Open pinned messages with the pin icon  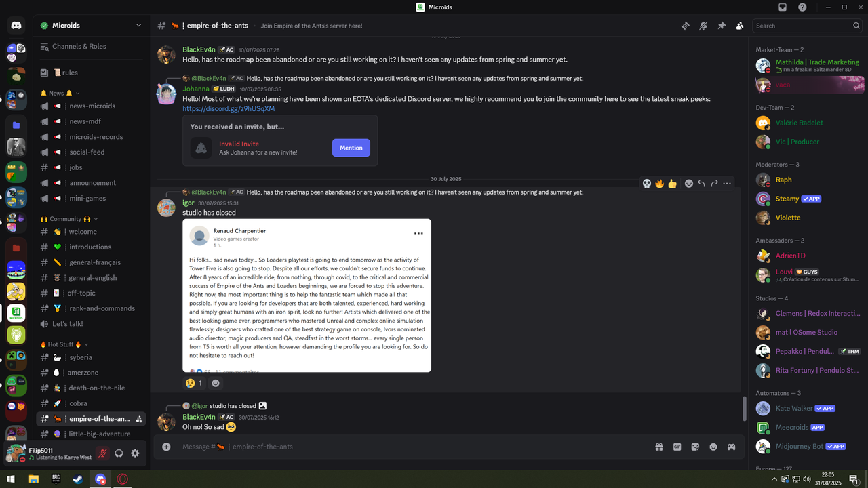tap(722, 26)
